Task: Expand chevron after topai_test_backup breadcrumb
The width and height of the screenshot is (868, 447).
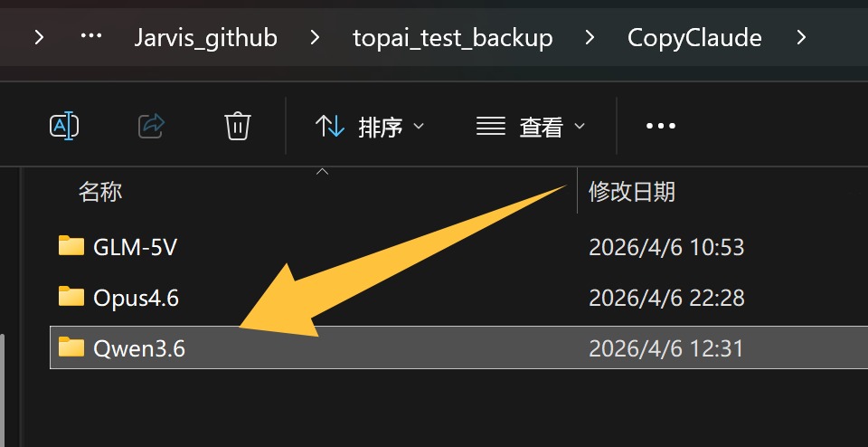Action: [590, 38]
